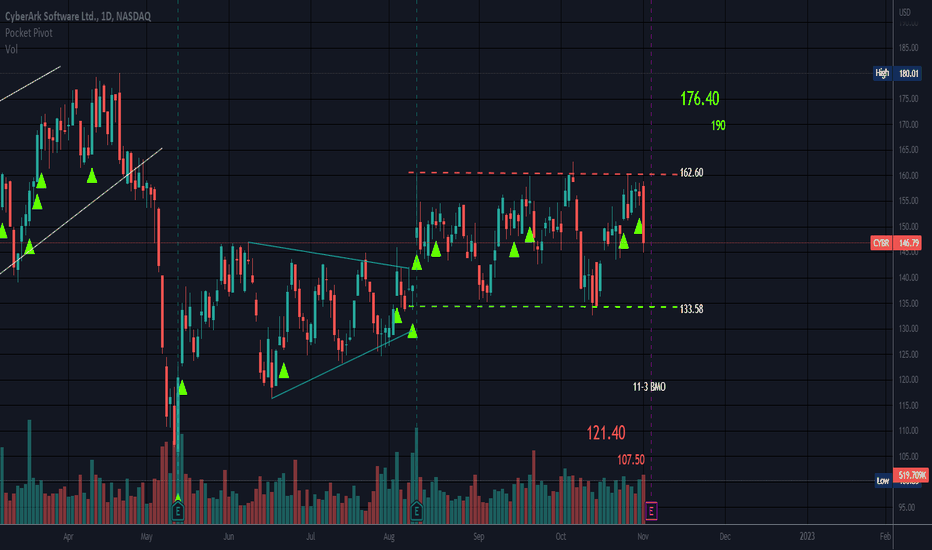Select the Pocket Pivot indicator label
This screenshot has height=550, width=932.
pos(29,33)
